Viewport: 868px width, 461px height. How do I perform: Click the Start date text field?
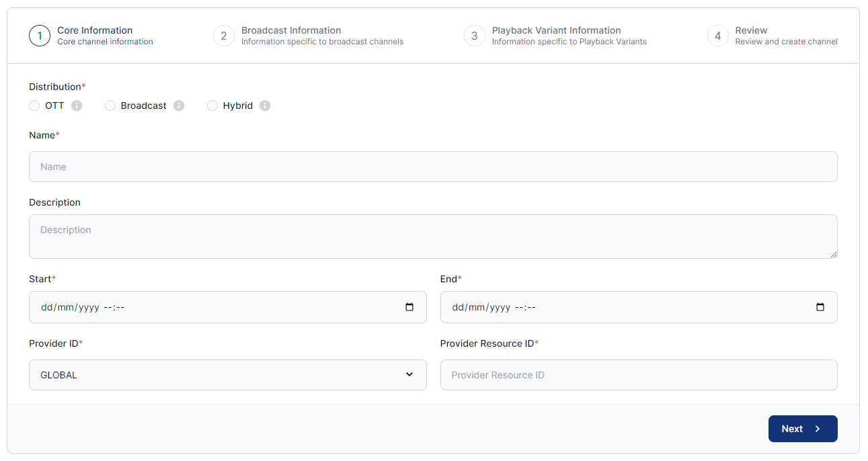pos(202,307)
